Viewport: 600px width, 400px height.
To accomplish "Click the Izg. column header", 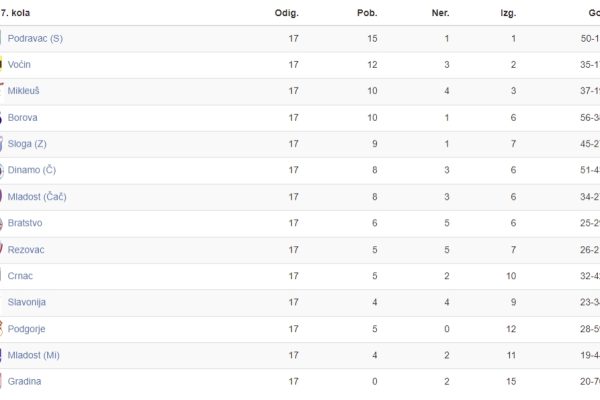I will click(x=509, y=13).
